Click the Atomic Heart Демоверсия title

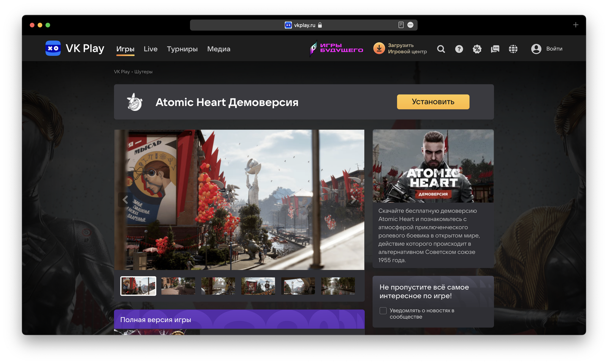click(227, 102)
